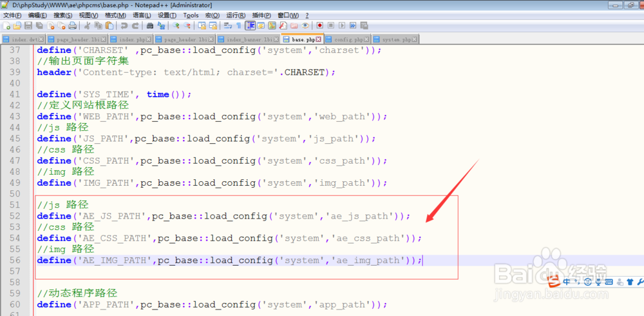
Task: Open the Tools menu
Action: pyautogui.click(x=191, y=15)
